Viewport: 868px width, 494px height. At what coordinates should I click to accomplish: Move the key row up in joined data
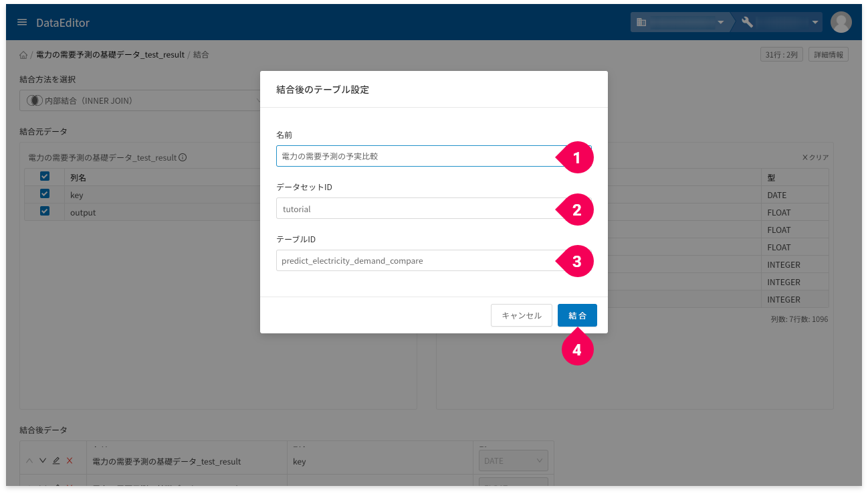point(29,461)
